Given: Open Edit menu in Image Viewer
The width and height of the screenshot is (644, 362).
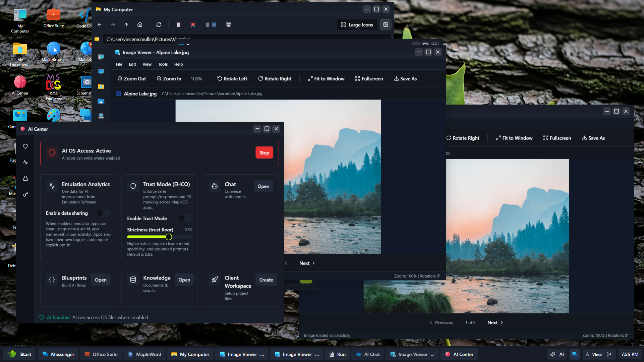Looking at the screenshot, I should tap(132, 64).
